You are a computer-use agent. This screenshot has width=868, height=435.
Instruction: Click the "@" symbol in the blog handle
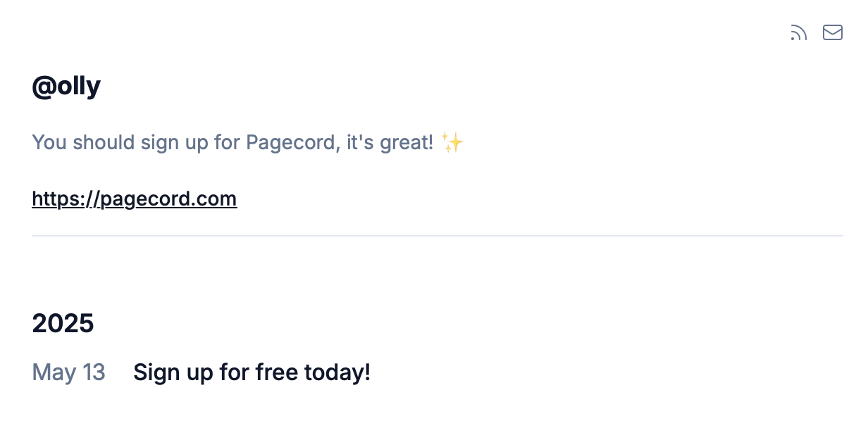click(x=44, y=87)
